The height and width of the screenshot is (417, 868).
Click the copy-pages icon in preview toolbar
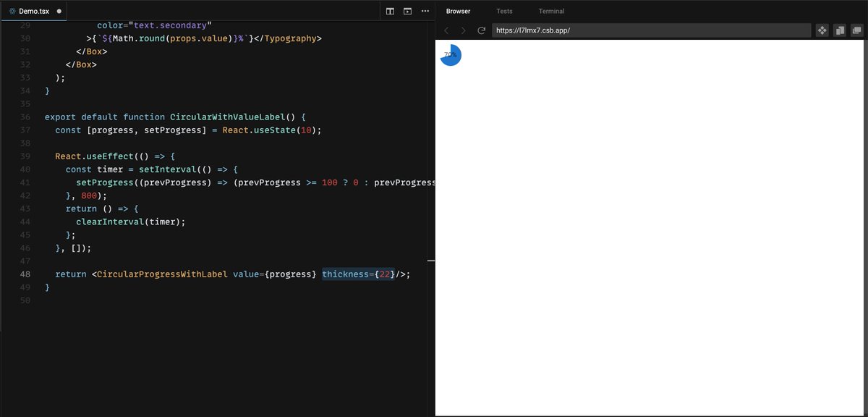tap(840, 30)
